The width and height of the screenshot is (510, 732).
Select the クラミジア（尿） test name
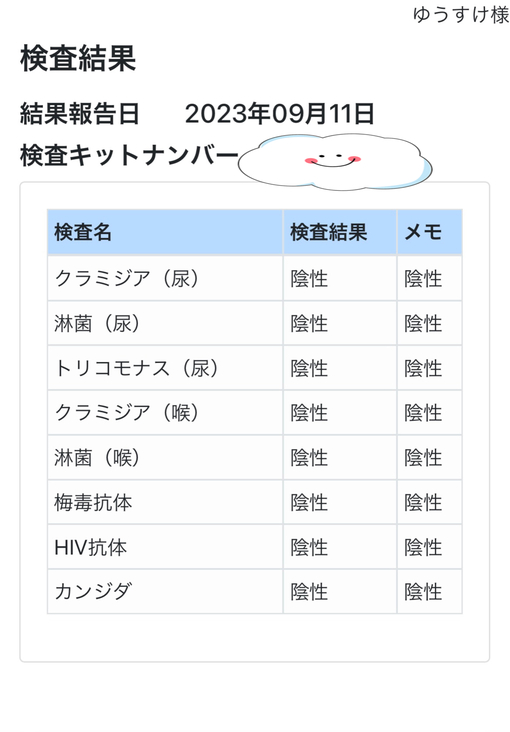point(127,278)
